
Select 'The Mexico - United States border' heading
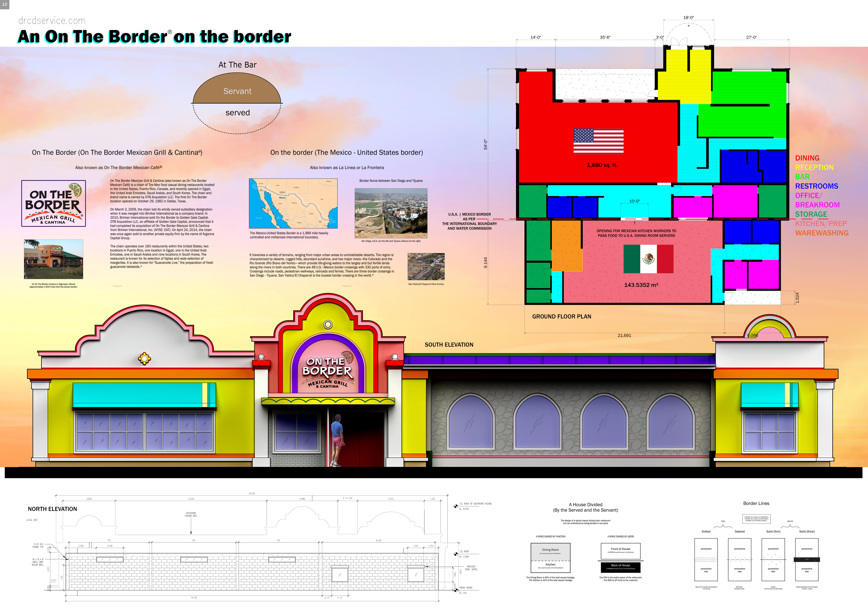point(347,152)
